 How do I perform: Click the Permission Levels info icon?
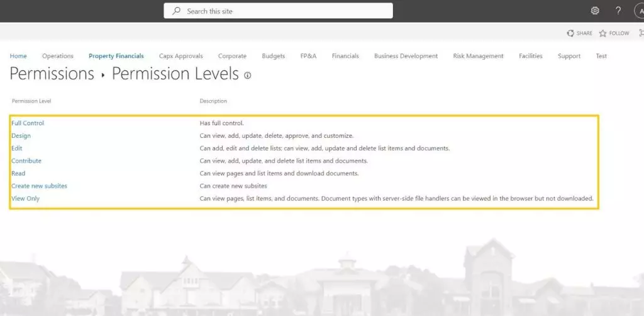247,76
